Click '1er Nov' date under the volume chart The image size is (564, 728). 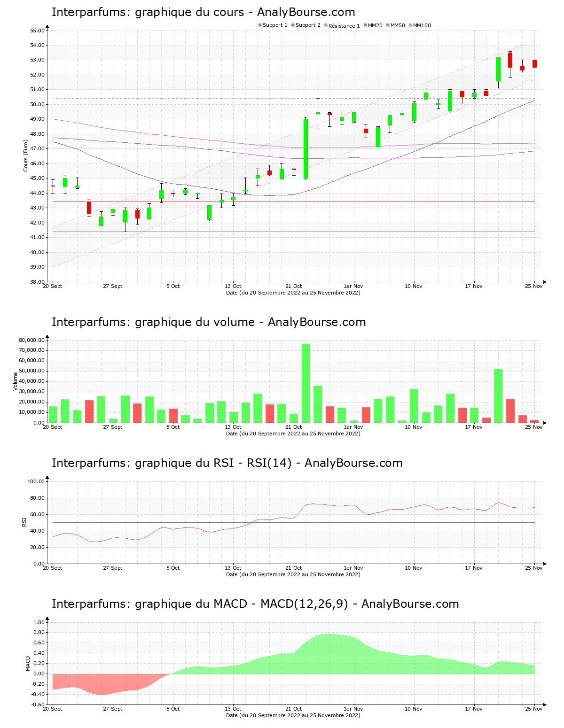point(353,427)
